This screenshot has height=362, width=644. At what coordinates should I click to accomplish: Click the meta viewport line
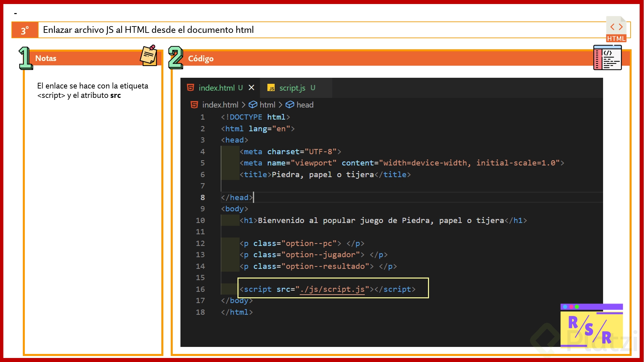[x=402, y=163]
